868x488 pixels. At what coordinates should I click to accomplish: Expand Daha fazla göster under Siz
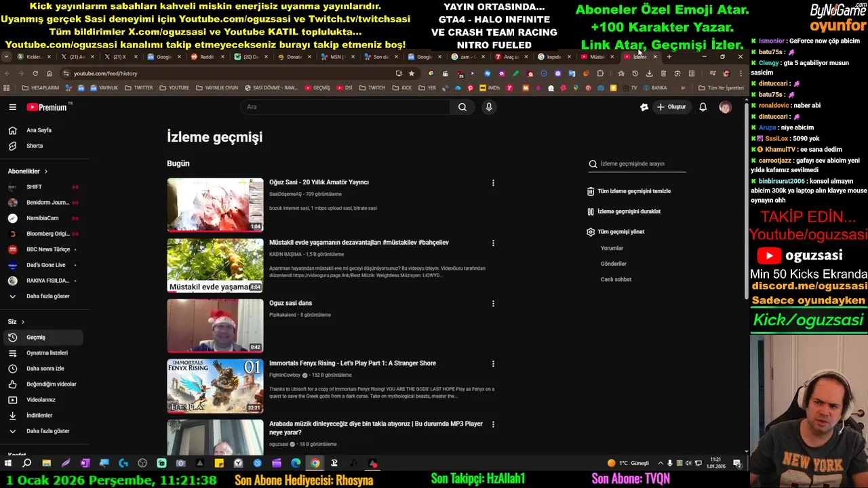coord(42,431)
